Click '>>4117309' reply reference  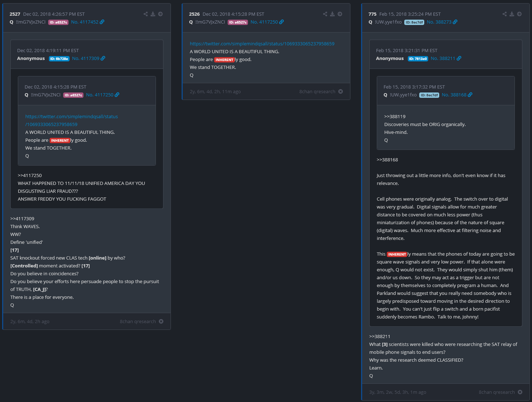22,218
